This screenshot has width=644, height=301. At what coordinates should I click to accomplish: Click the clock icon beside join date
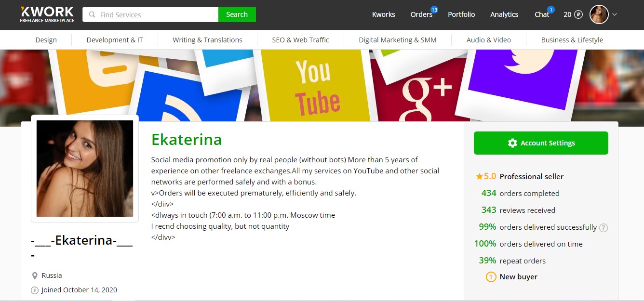[35, 290]
